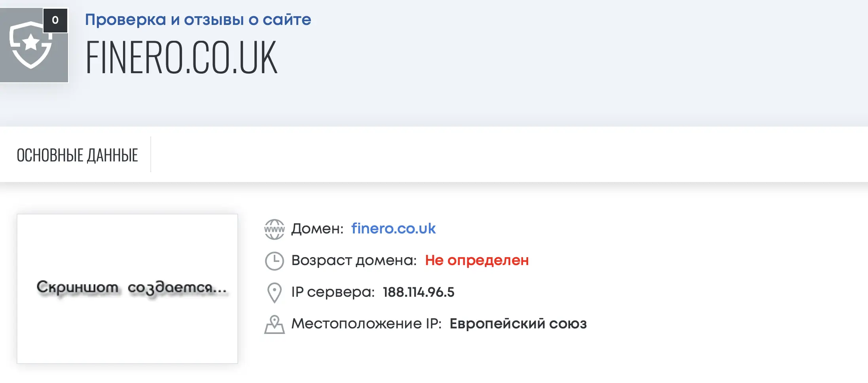Screen dimensions: 868x383
Task: Click the Местоположение IP label
Action: 366,324
